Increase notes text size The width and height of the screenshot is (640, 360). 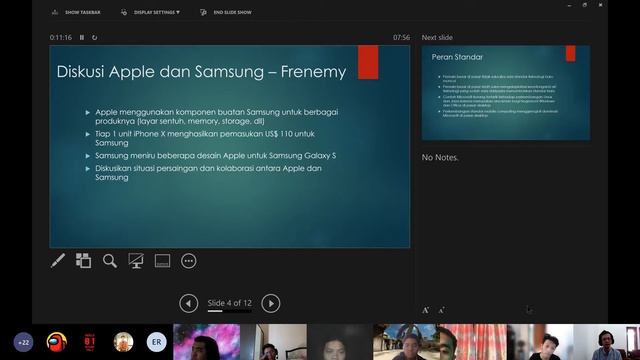pyautogui.click(x=426, y=310)
